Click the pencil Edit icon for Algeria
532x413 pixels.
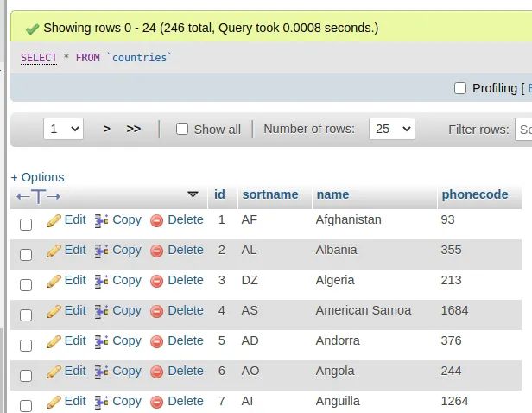click(54, 281)
